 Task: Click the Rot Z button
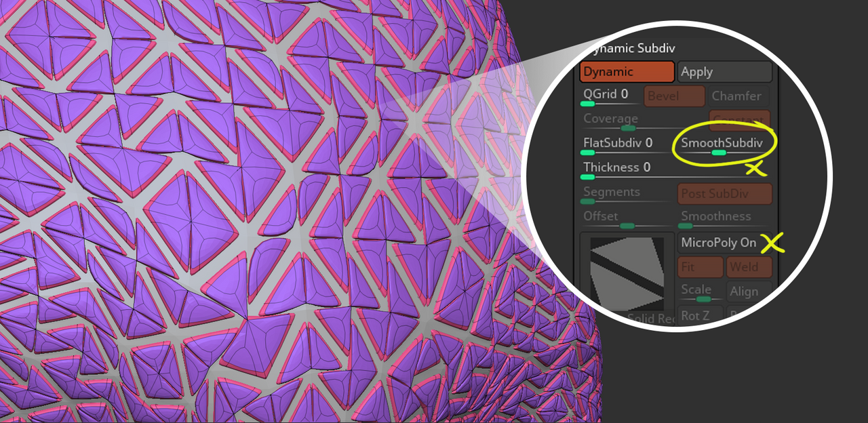(x=701, y=316)
